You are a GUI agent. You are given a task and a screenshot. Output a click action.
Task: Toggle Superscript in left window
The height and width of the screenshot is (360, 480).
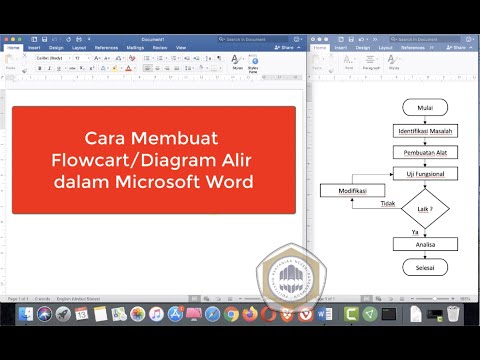pyautogui.click(x=92, y=68)
